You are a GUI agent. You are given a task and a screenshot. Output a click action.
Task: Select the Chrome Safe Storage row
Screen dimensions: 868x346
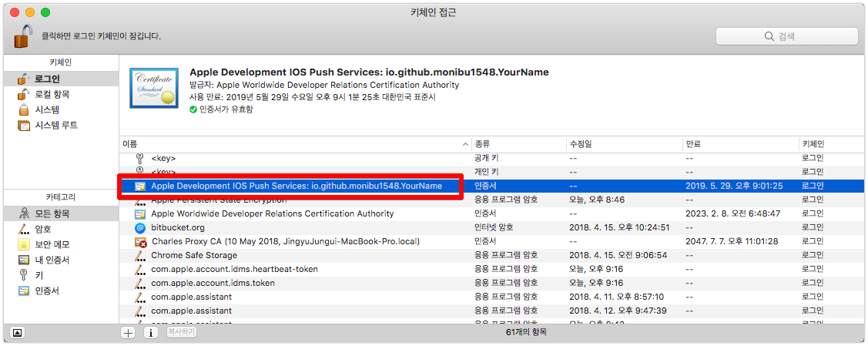tap(493, 255)
